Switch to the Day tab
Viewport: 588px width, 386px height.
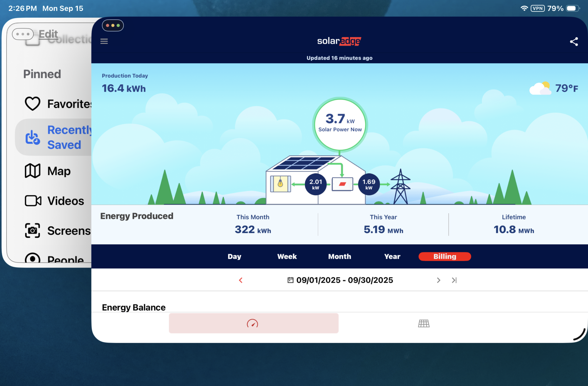click(234, 256)
